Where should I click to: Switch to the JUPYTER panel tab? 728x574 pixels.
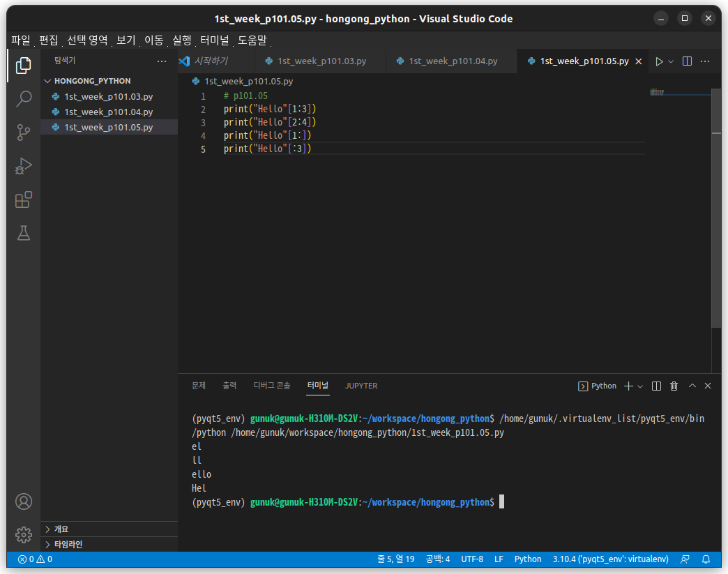point(361,386)
